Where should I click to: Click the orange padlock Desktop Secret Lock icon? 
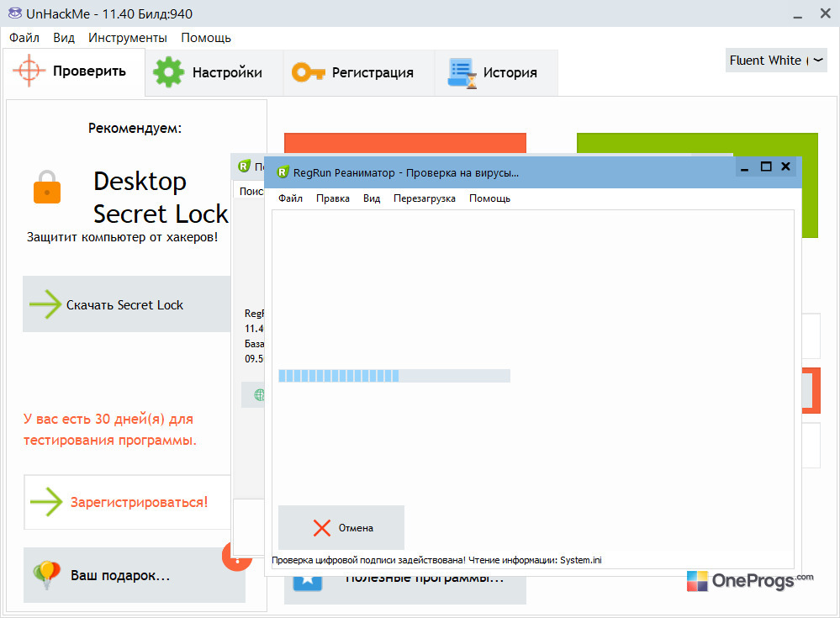click(x=47, y=187)
